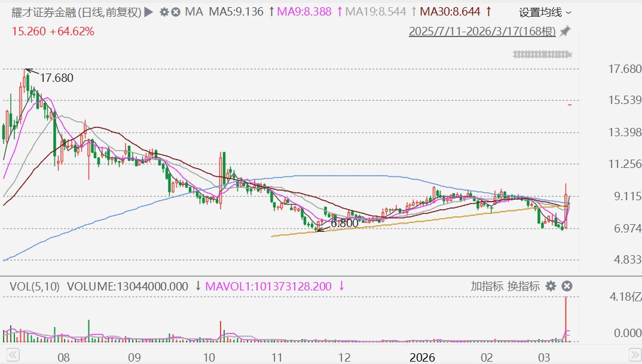
Task: Click the play triangle after the stock title
Action: (x=149, y=12)
